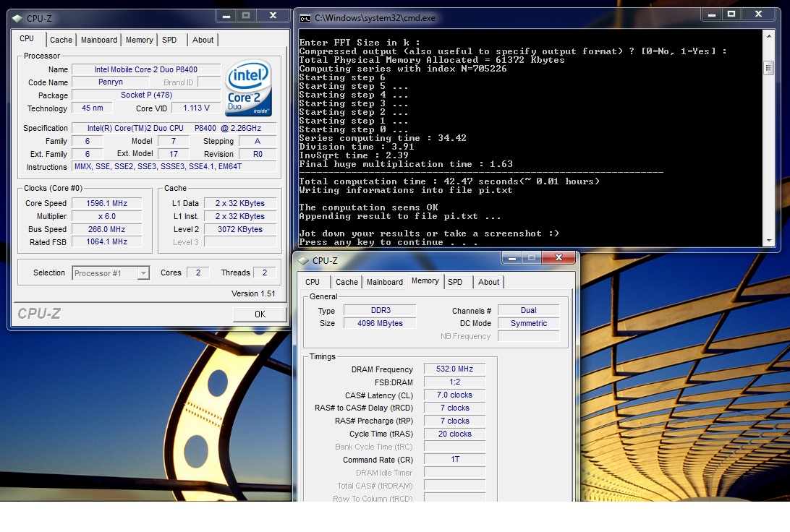The height and width of the screenshot is (532, 790).
Task: Click the Code Name value 'Penryn'
Action: 111,82
